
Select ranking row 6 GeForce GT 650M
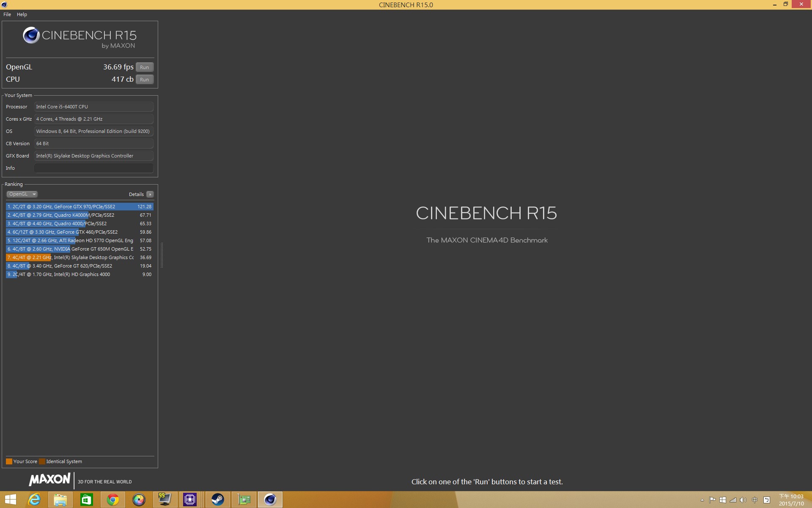point(80,249)
